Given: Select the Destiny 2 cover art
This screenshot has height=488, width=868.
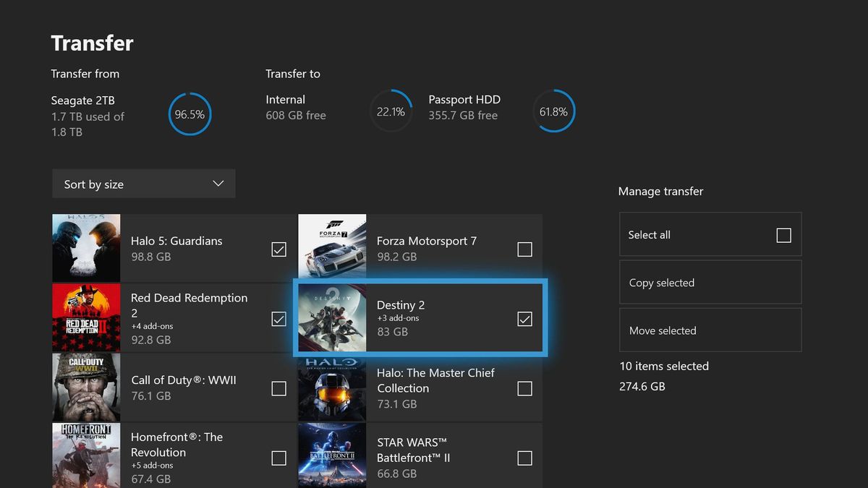Looking at the screenshot, I should coord(332,318).
